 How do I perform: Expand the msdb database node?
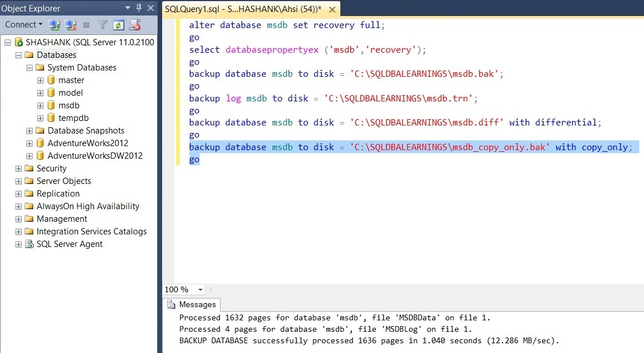(40, 105)
